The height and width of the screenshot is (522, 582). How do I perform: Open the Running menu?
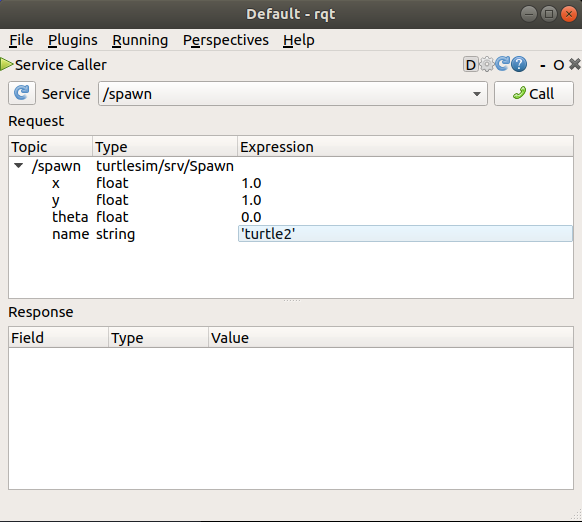pyautogui.click(x=140, y=40)
